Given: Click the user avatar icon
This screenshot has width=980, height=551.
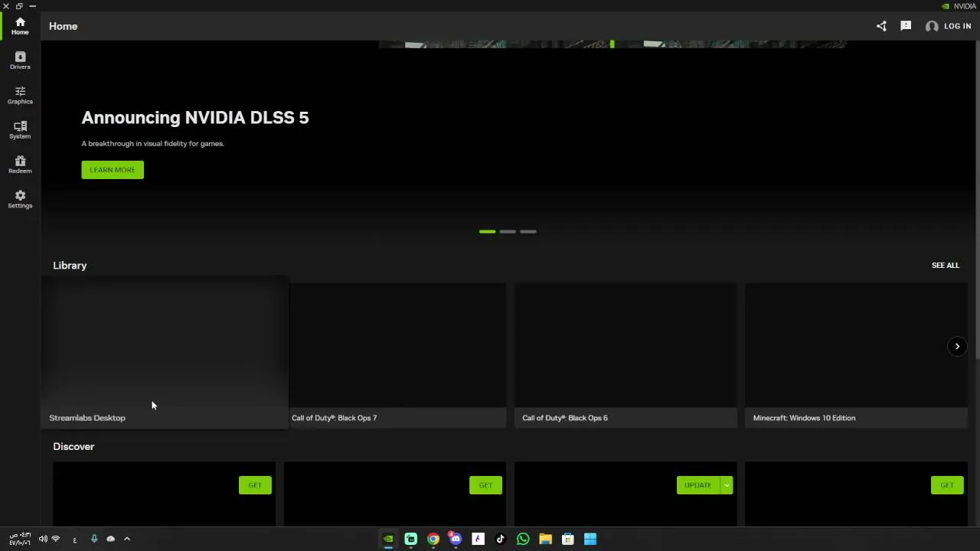Looking at the screenshot, I should (x=932, y=26).
